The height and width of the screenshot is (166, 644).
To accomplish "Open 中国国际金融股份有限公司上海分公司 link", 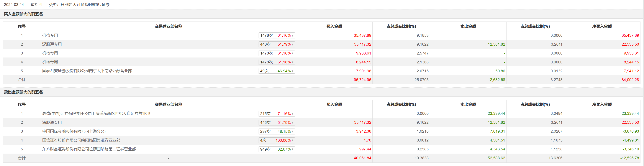I will tap(75, 131).
